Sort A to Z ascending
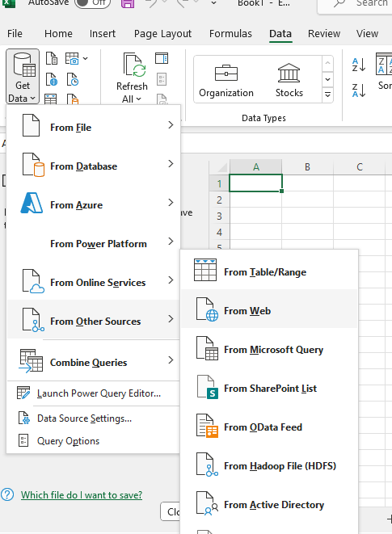Screen dimensions: 392x534 (359, 65)
